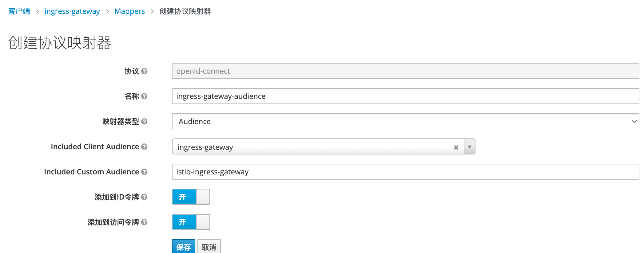Navigate to the ingress-gateway client via breadcrumb

pos(72,11)
